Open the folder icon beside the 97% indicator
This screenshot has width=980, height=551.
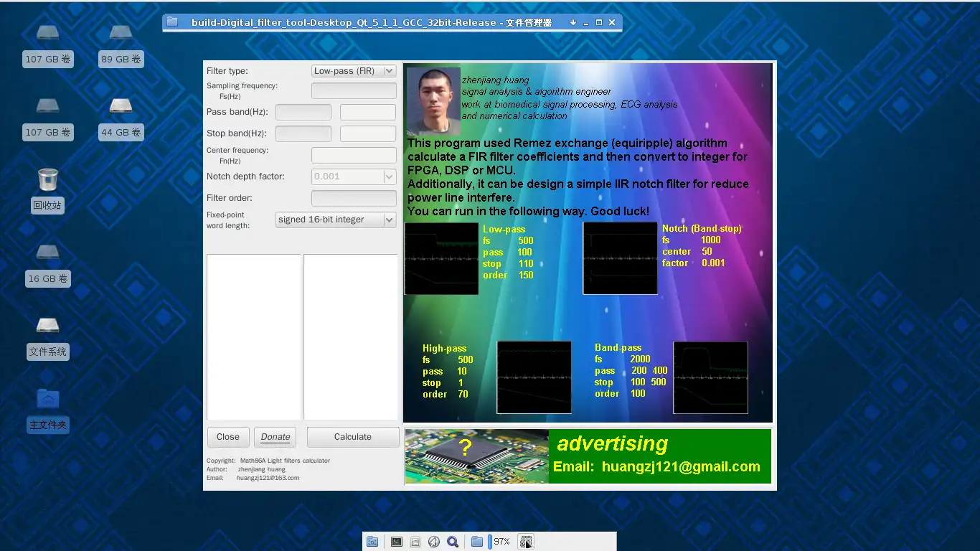point(477,542)
